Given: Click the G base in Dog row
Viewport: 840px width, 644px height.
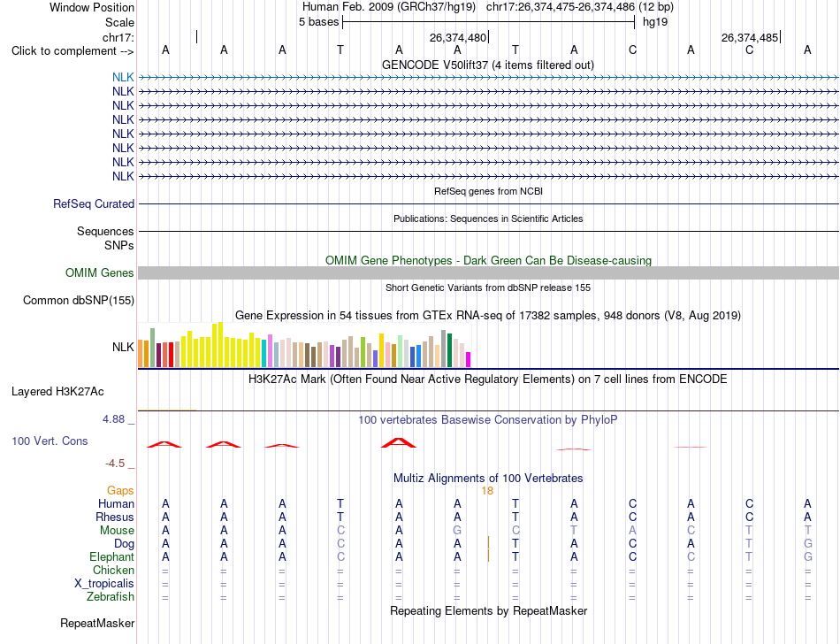Looking at the screenshot, I should pos(808,544).
